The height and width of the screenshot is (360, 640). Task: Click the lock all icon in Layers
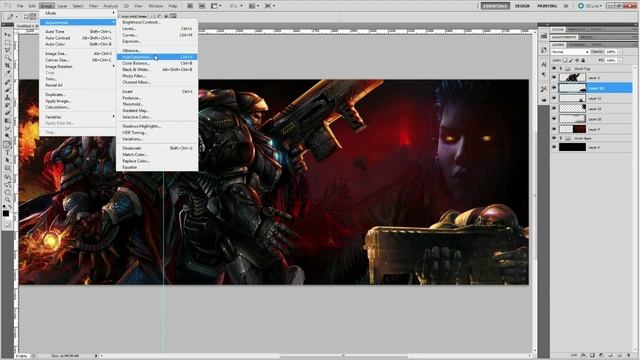coord(583,60)
